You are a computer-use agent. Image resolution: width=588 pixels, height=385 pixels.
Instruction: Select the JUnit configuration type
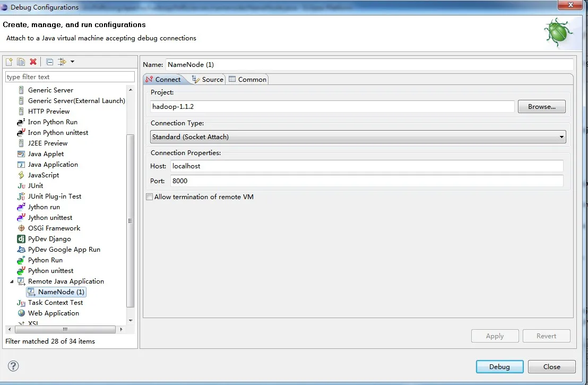click(36, 186)
